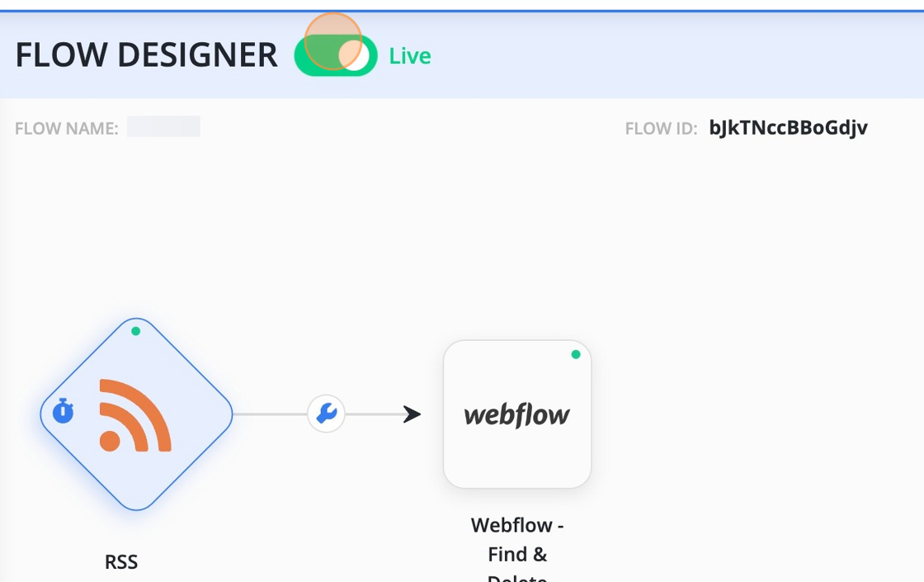Viewport: 924px width, 582px height.
Task: Select the Webflow action node
Action: coord(516,414)
